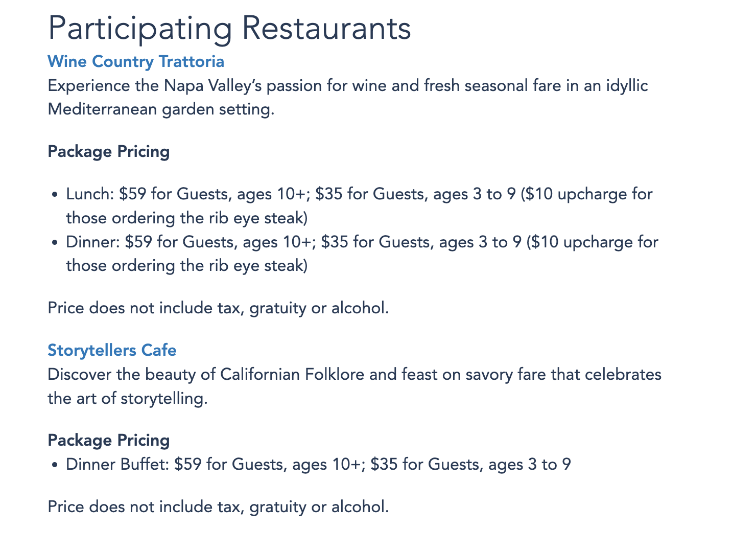The image size is (756, 551).
Task: Click 'ages 3 to 9' in Dinner Buffet line
Action: (529, 464)
